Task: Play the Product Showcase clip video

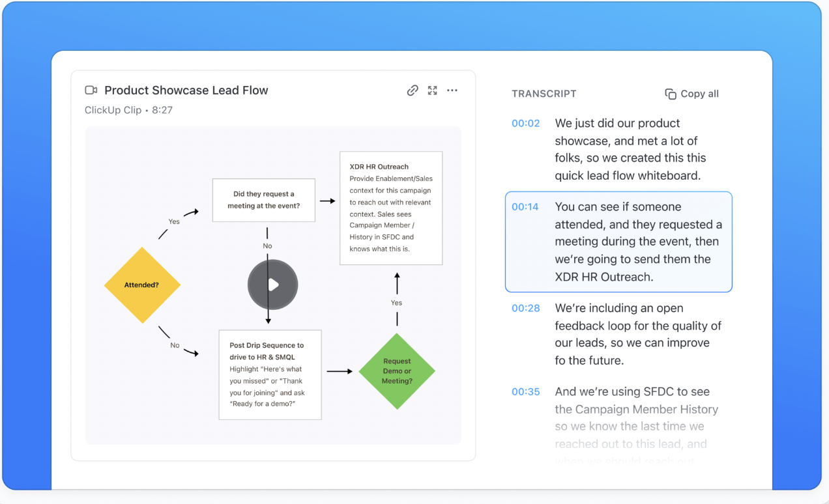Action: coord(272,285)
